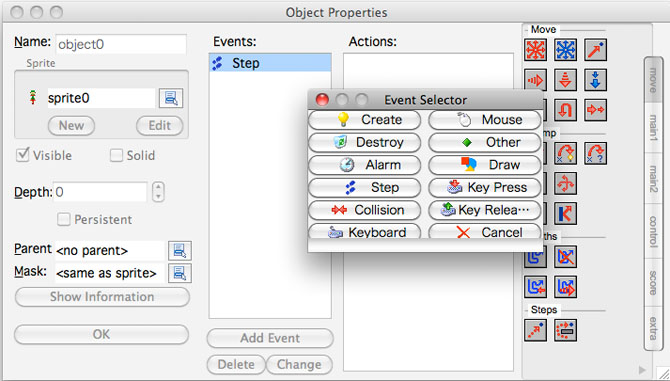670x381 pixels.
Task: Select the Set Gravity blue arrow icon
Action: click(595, 80)
